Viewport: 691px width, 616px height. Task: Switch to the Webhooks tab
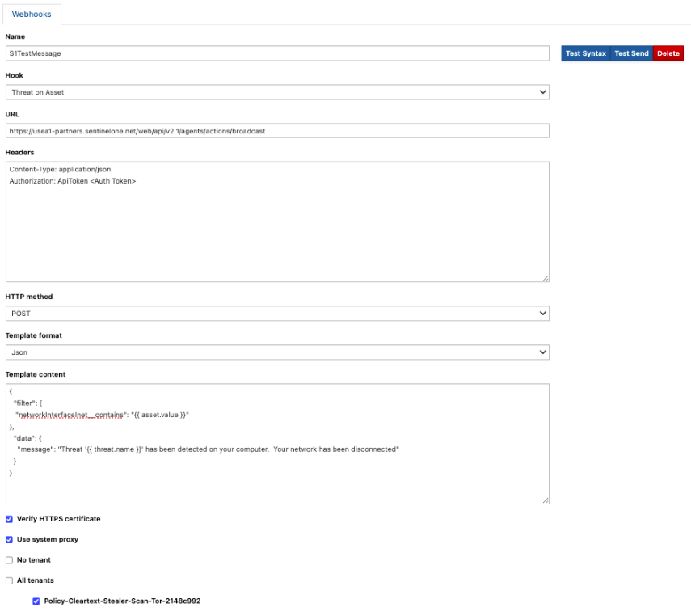click(x=32, y=13)
